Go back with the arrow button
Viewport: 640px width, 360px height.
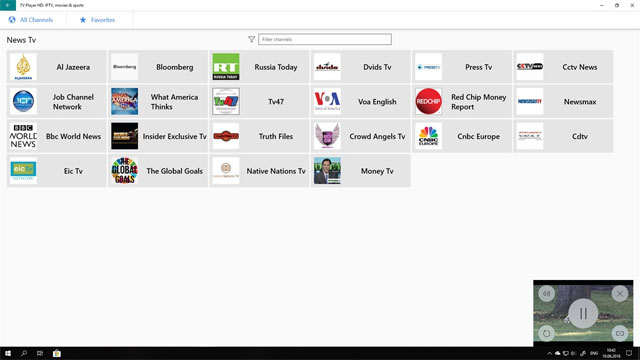tap(8, 5)
